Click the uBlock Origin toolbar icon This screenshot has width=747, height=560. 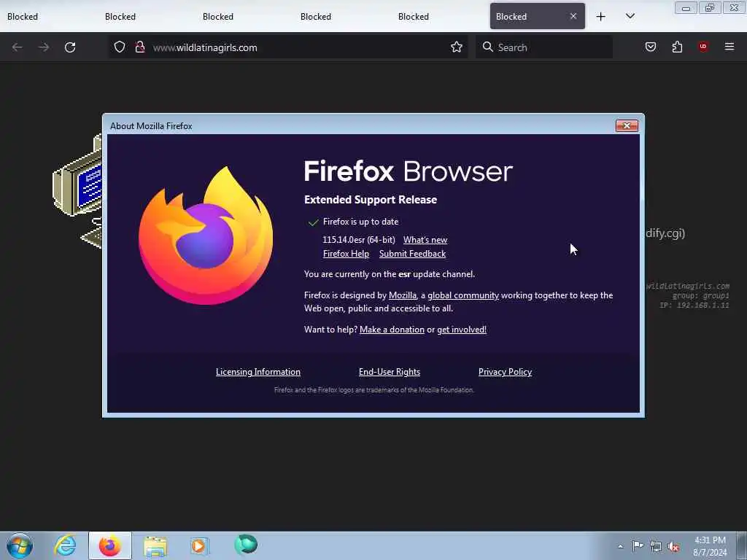pos(703,47)
